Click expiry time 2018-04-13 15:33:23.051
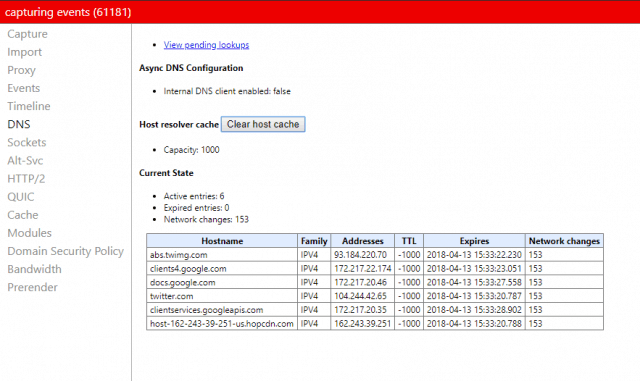 point(474,269)
